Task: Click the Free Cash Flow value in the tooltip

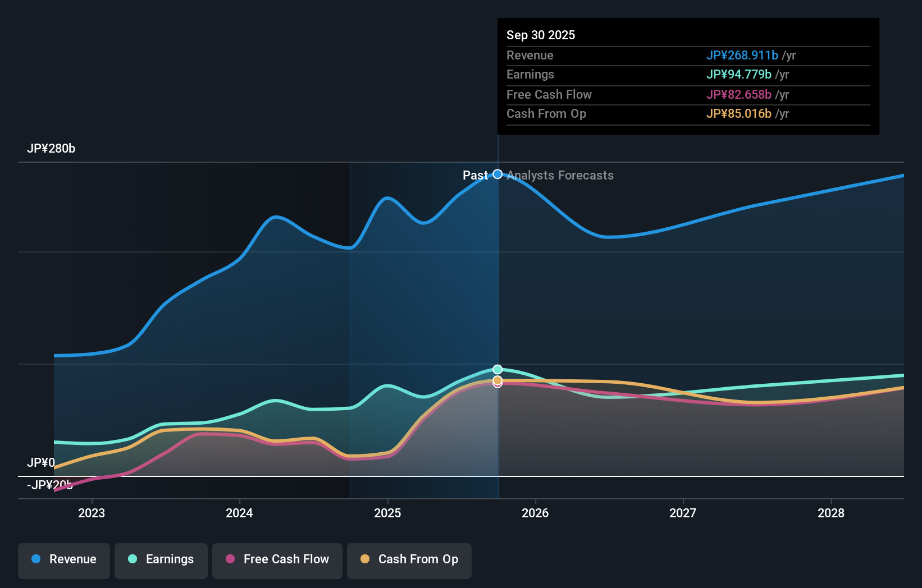Action: [739, 95]
